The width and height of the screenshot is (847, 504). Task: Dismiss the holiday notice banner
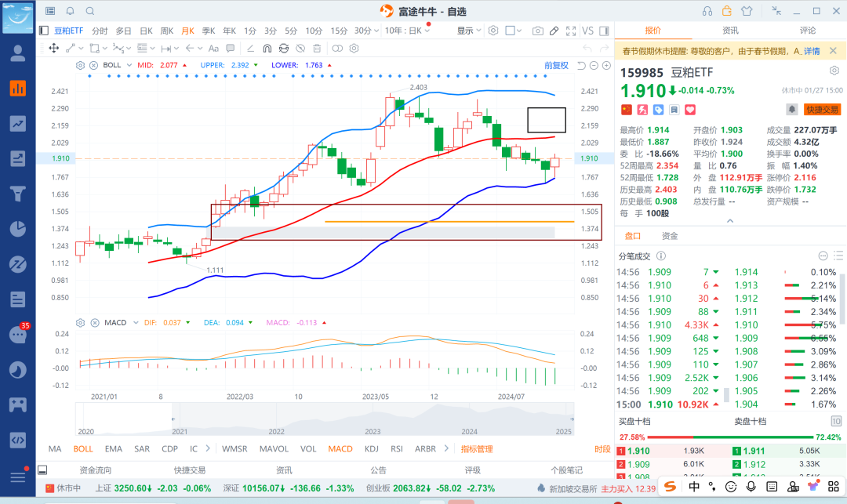(x=834, y=51)
